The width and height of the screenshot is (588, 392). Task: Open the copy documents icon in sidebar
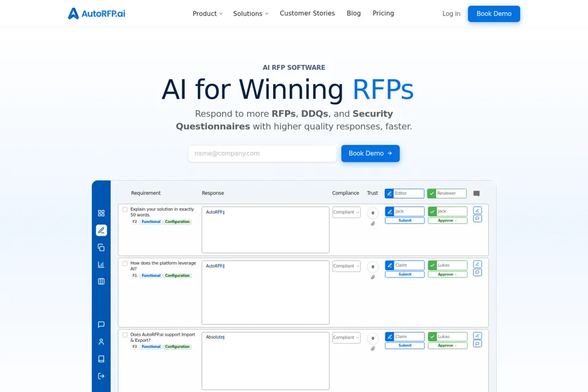click(x=101, y=247)
